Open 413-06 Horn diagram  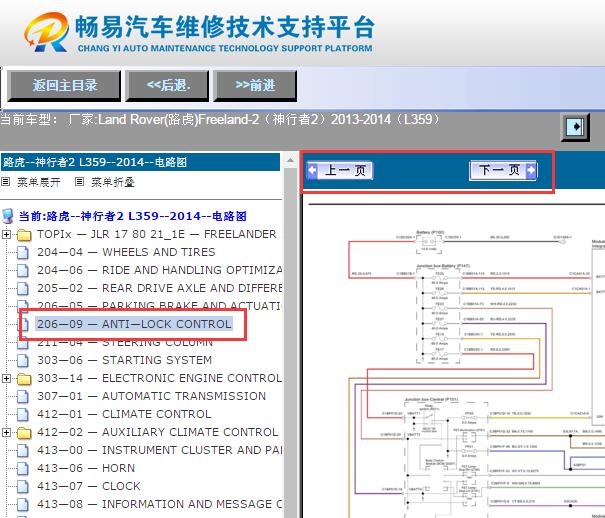pos(86,468)
